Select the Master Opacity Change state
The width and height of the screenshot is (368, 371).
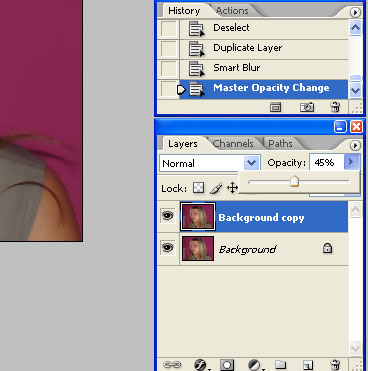(x=264, y=89)
